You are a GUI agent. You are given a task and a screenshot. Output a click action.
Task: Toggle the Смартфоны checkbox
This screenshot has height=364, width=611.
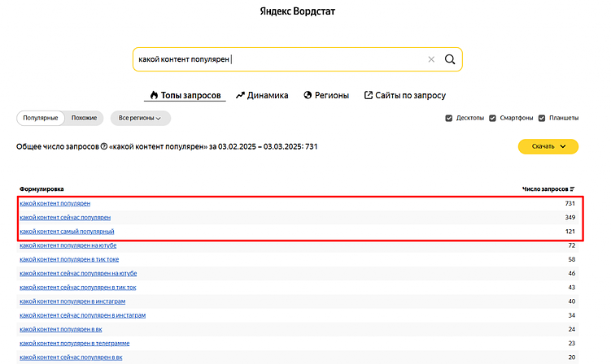pos(492,118)
